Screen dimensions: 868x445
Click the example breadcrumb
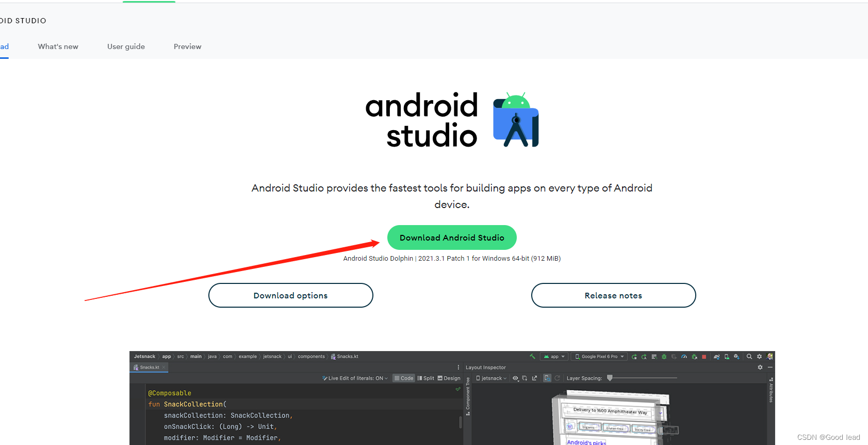click(x=248, y=357)
